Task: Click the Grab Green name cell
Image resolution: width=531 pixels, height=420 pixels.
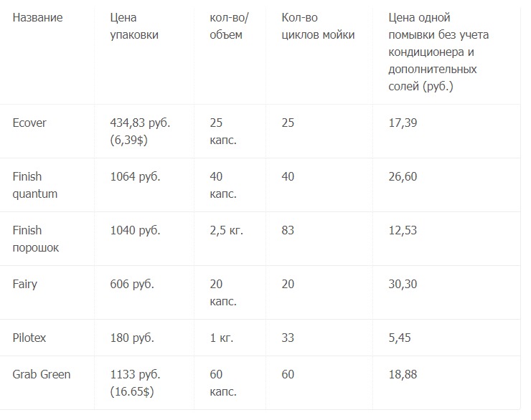Action: click(x=42, y=373)
